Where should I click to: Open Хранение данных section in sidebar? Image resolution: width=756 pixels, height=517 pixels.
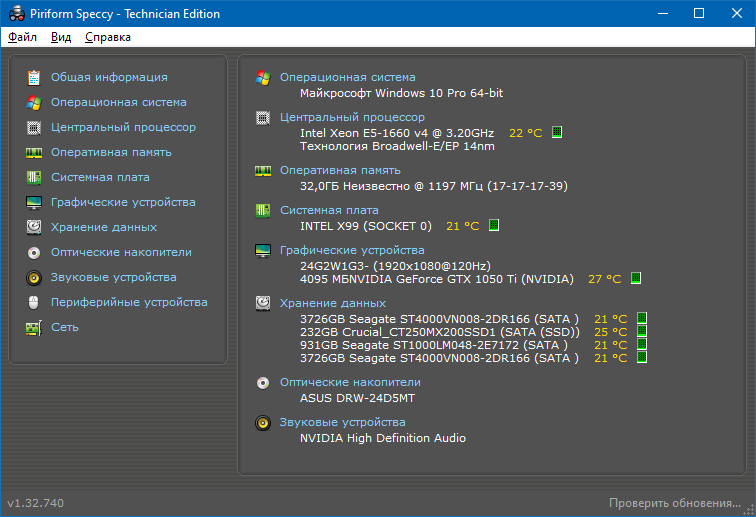pos(104,227)
